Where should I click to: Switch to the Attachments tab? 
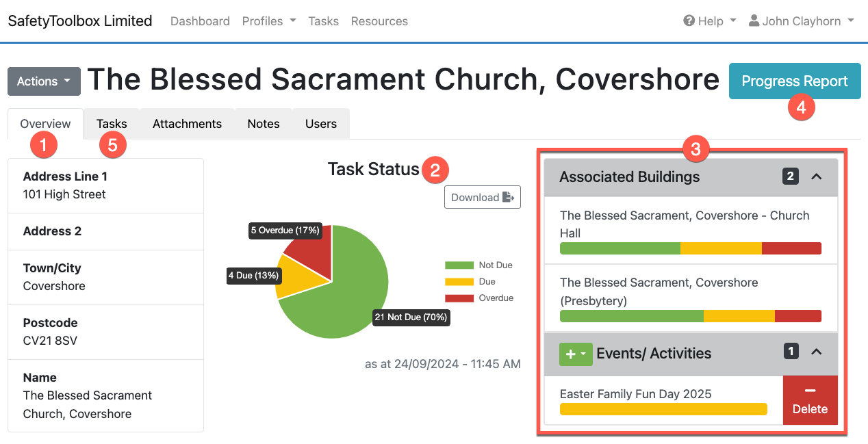click(187, 124)
